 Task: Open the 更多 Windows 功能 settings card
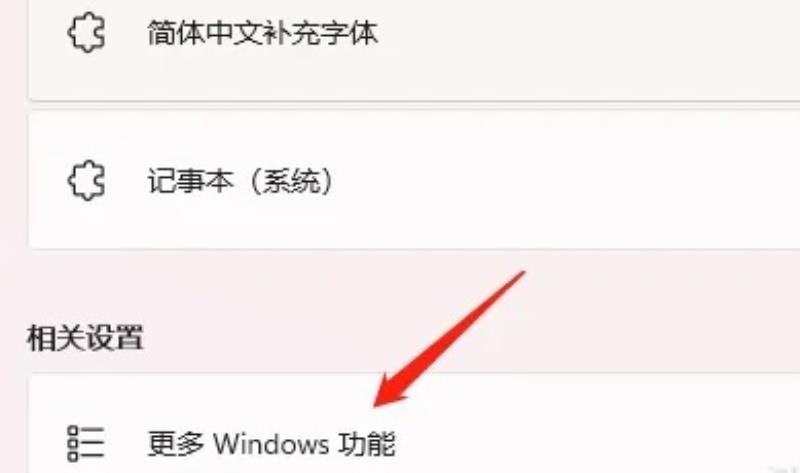pos(414,424)
